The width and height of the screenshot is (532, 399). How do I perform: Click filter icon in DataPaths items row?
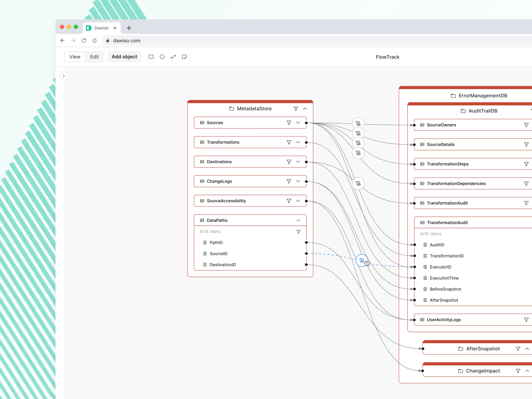(298, 232)
